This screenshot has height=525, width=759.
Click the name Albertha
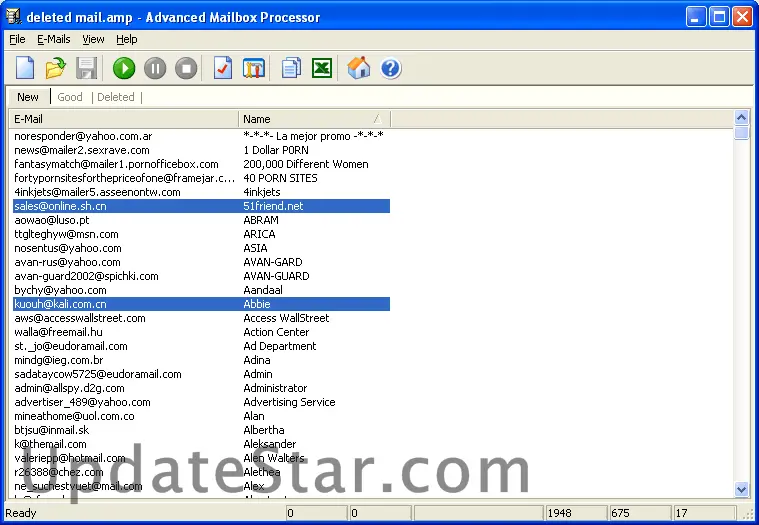[x=264, y=431]
